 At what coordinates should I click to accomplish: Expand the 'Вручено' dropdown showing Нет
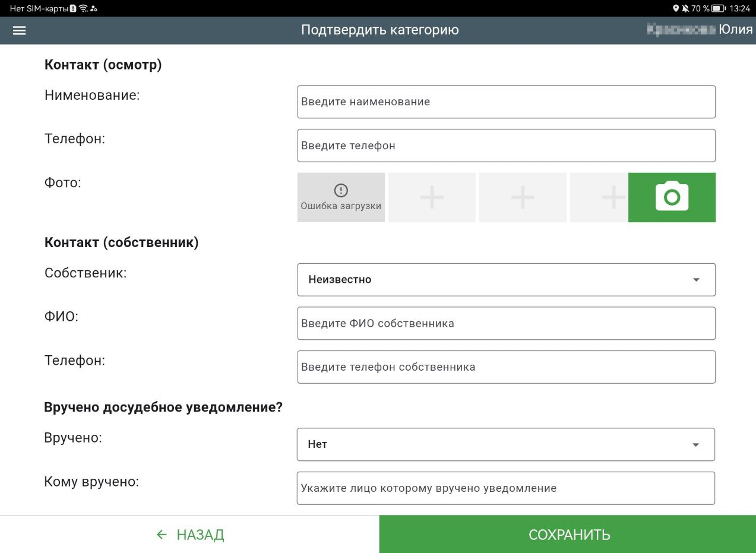click(x=505, y=444)
